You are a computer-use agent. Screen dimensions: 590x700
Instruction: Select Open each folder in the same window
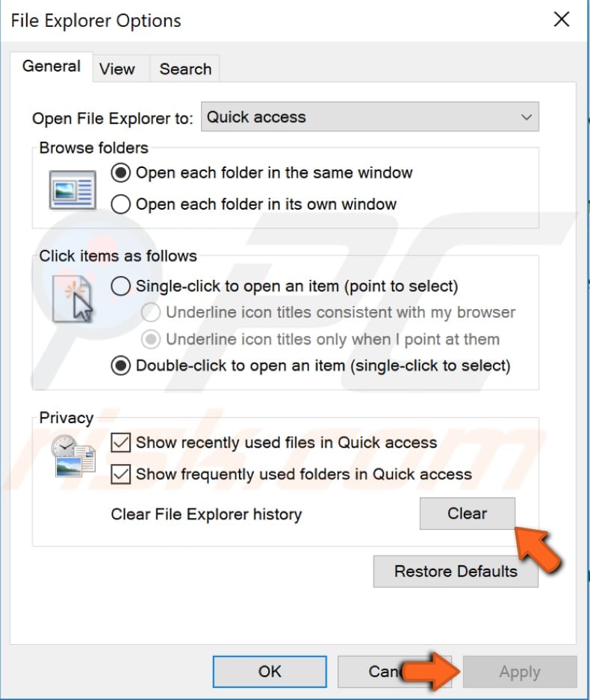click(x=120, y=172)
